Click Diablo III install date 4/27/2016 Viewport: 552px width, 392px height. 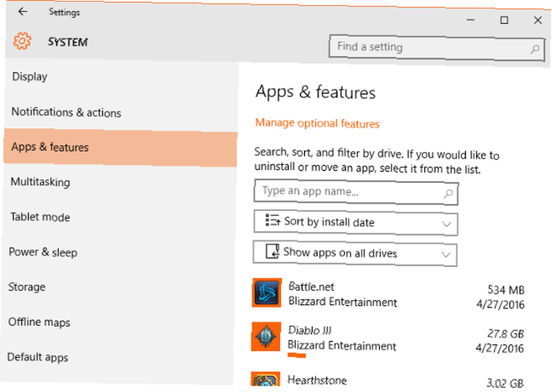pyautogui.click(x=500, y=348)
